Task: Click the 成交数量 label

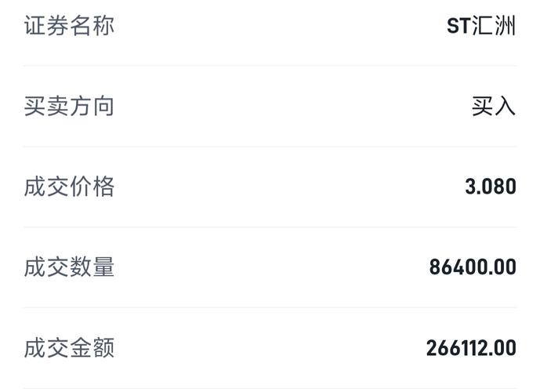Action: coord(69,267)
